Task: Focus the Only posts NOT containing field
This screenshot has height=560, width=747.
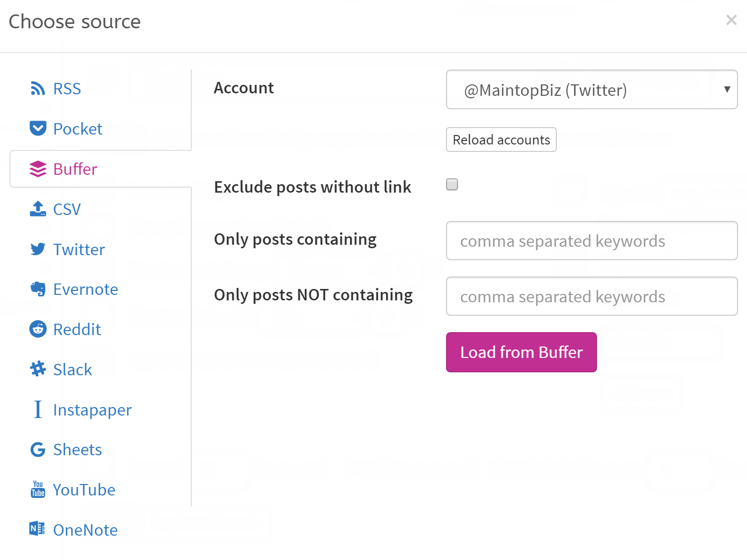Action: click(x=592, y=296)
